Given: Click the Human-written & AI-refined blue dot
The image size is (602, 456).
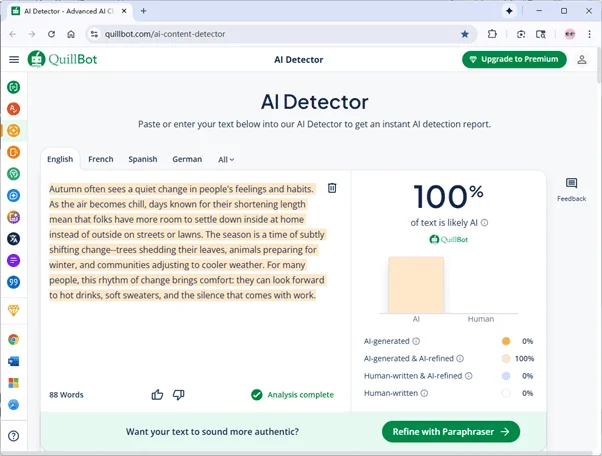Looking at the screenshot, I should 506,376.
